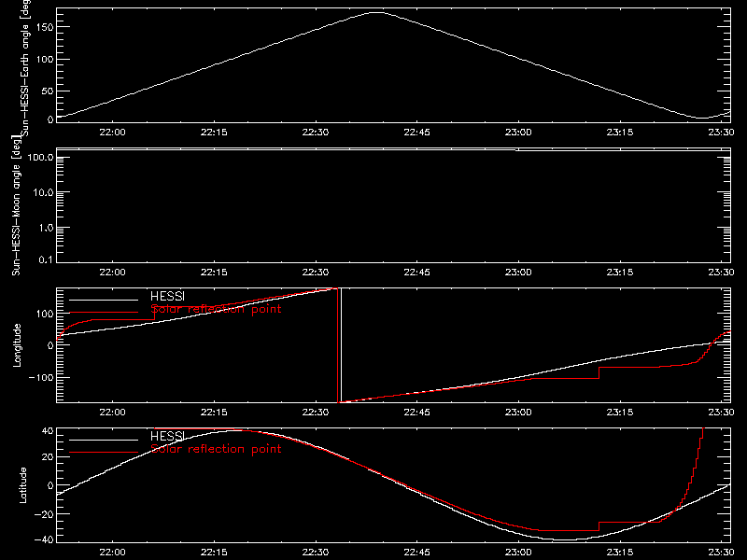
Task: Select the "HESSI" legend label in Latitude plot
Action: tap(167, 436)
